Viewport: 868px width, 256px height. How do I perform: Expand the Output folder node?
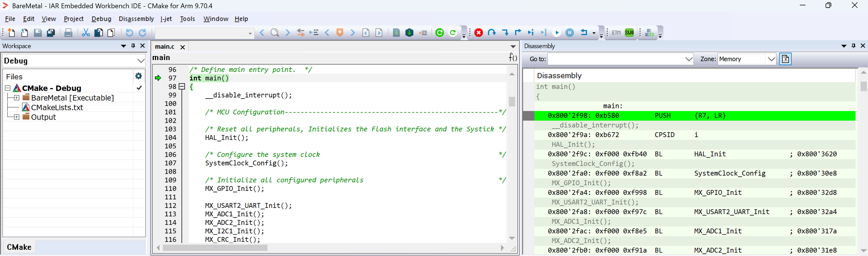[17, 117]
